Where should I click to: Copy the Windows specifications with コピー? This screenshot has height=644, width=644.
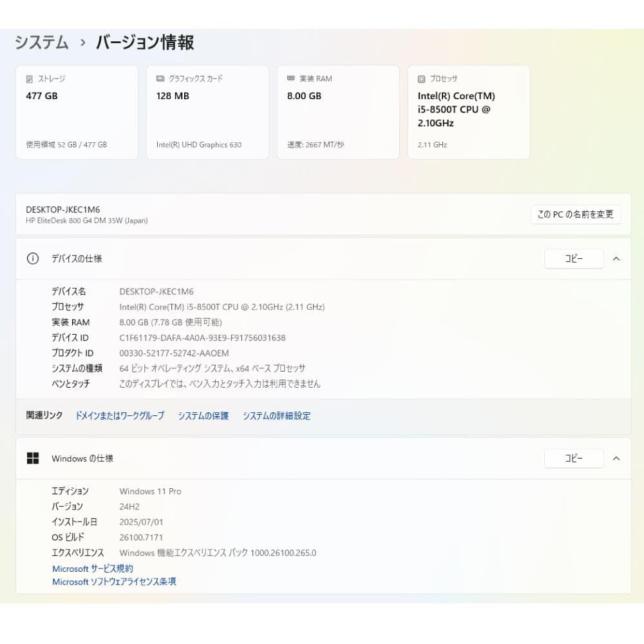point(573,458)
